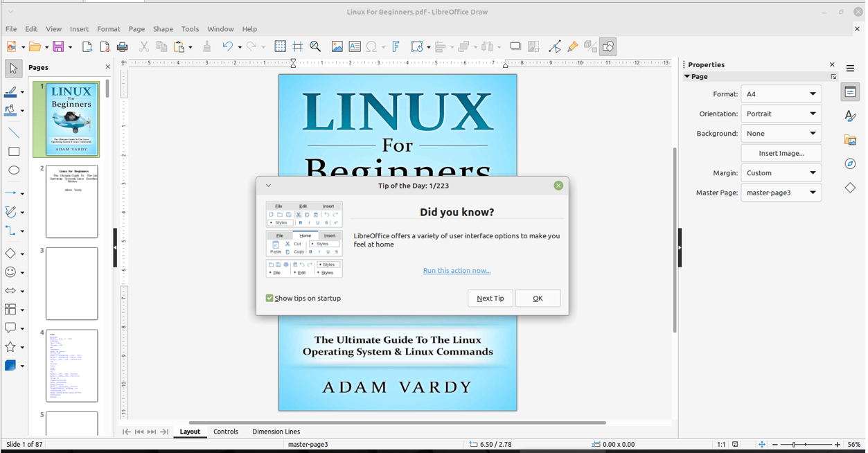
Task: Open the Margin dropdown showing Custom
Action: pyautogui.click(x=781, y=172)
